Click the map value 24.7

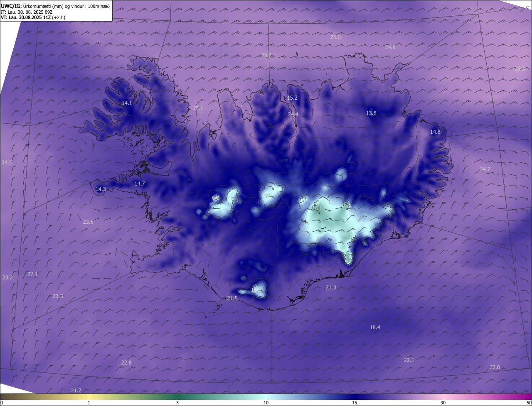tap(485, 169)
